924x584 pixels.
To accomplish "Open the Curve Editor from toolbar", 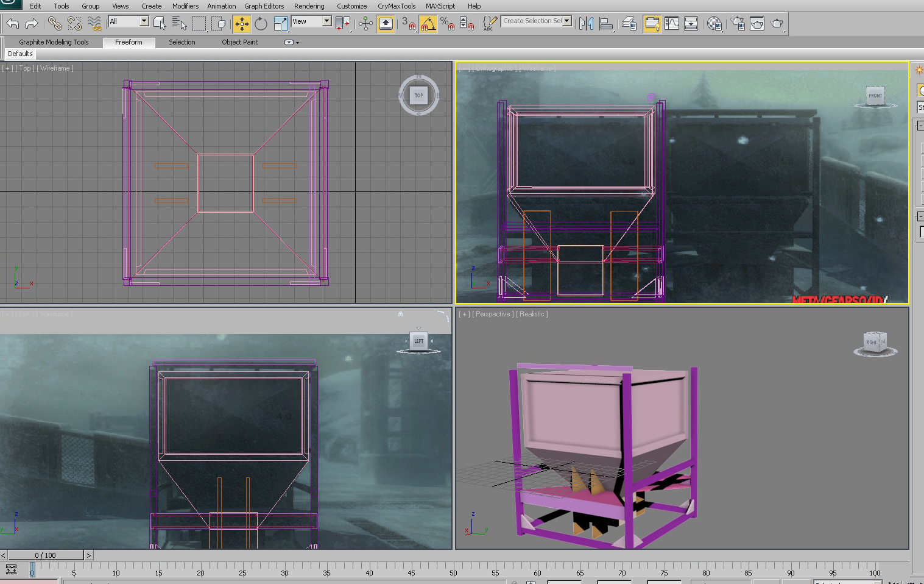I will (x=672, y=24).
